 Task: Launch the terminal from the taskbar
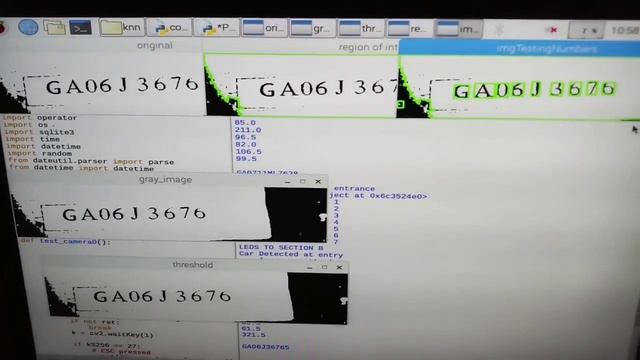[80, 28]
